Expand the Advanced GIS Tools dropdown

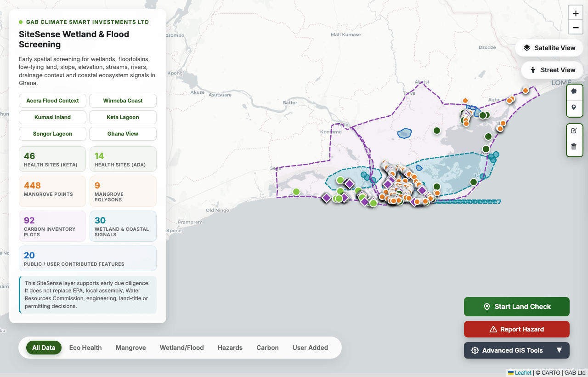(517, 350)
